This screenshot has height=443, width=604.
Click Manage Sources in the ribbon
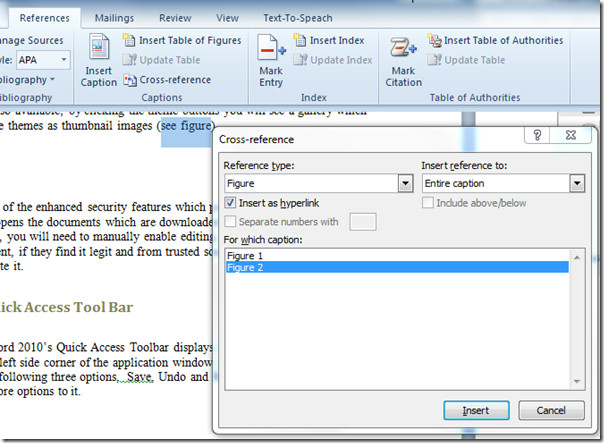tap(32, 40)
